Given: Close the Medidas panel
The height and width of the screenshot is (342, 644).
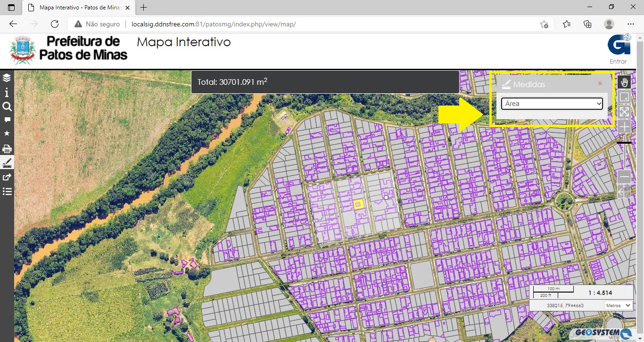Looking at the screenshot, I should click(600, 83).
